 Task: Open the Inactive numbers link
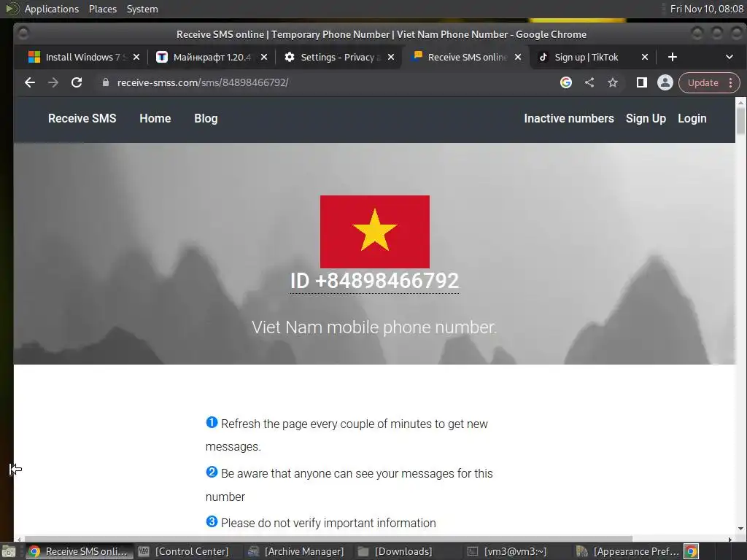[569, 119]
